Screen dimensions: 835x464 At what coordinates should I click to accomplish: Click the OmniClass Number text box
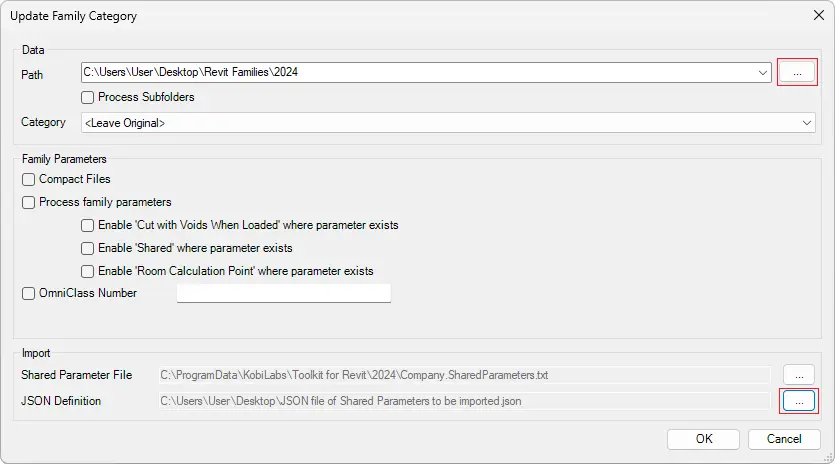(283, 293)
